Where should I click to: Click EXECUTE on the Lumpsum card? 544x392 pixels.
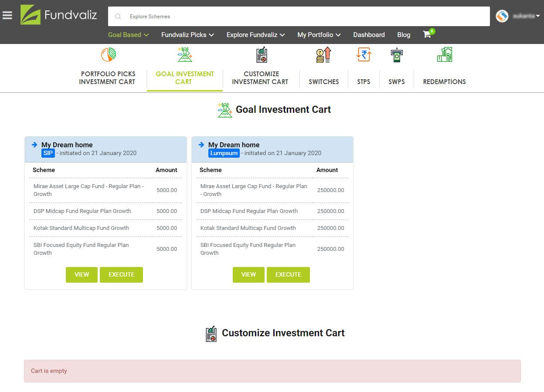coord(288,275)
